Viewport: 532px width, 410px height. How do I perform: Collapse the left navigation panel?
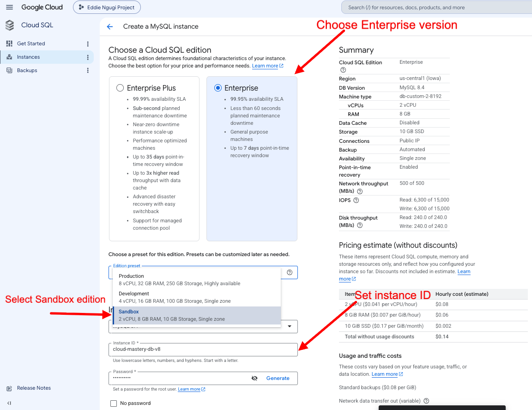point(9,403)
